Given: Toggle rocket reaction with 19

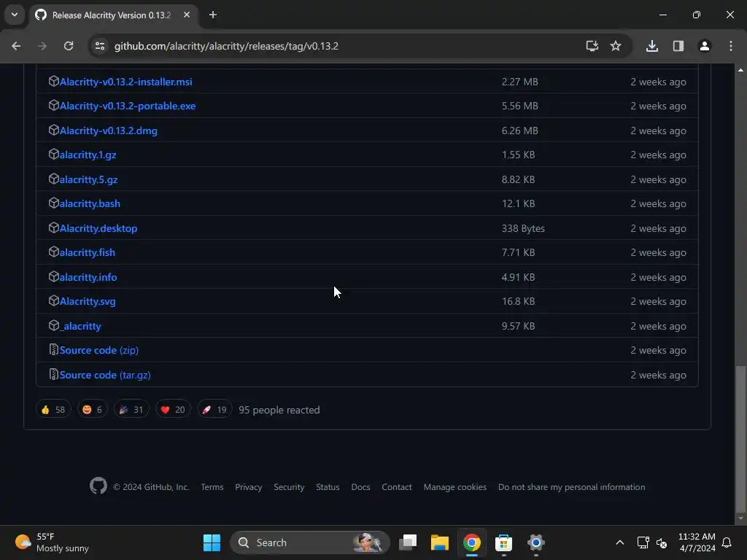Looking at the screenshot, I should pos(214,410).
